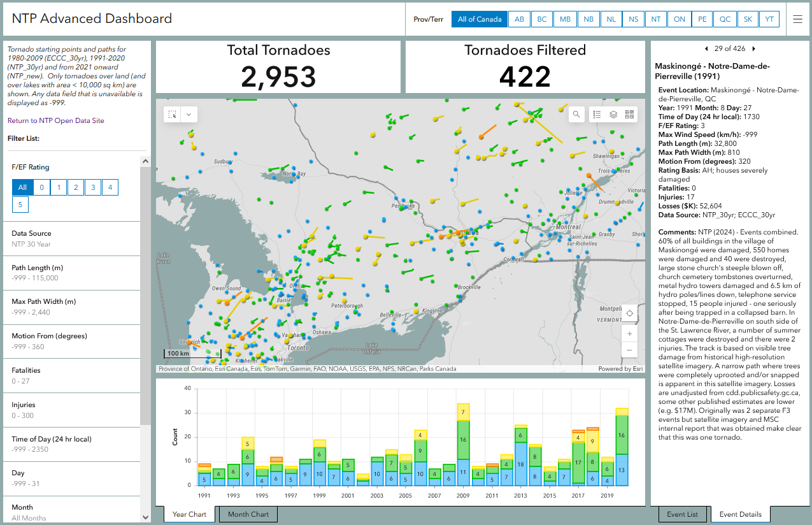Switch to the Event Details tab
The image size is (812, 525).
[x=741, y=514]
